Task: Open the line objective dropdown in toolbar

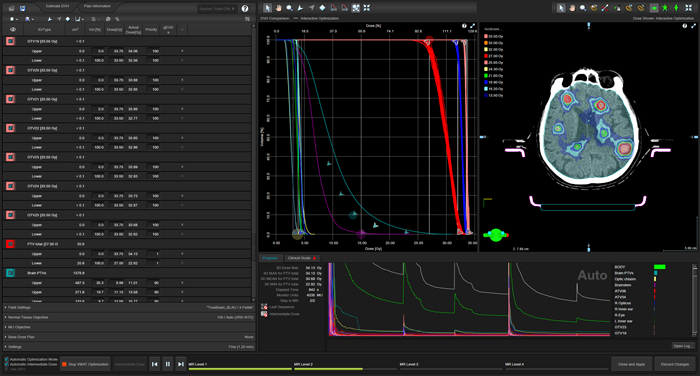Action: click(x=79, y=19)
